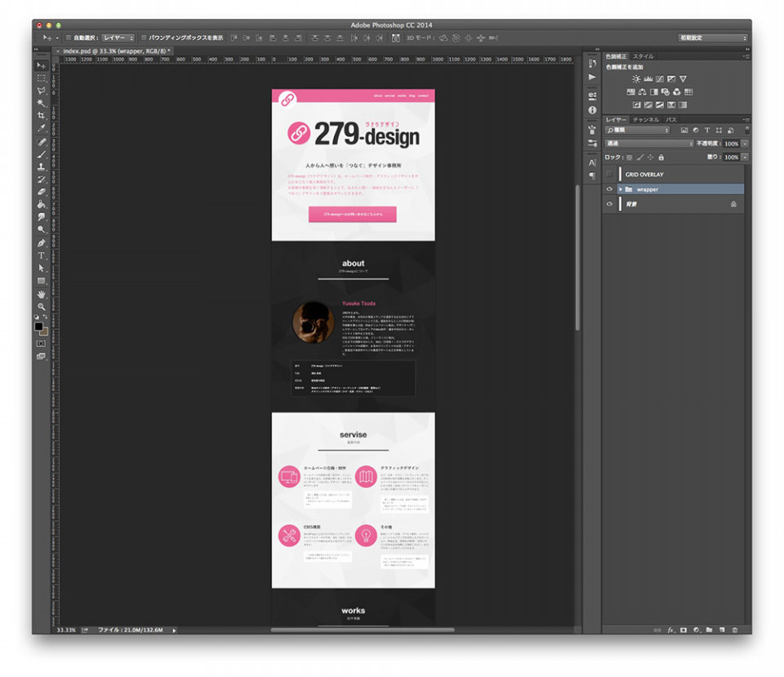The width and height of the screenshot is (784, 677).
Task: Hide the background layer (背景)
Action: 609,204
